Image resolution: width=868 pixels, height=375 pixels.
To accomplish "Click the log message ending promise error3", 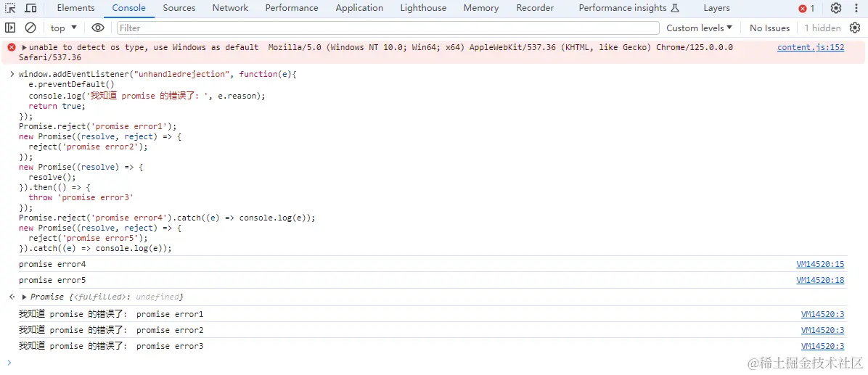I will pos(111,346).
